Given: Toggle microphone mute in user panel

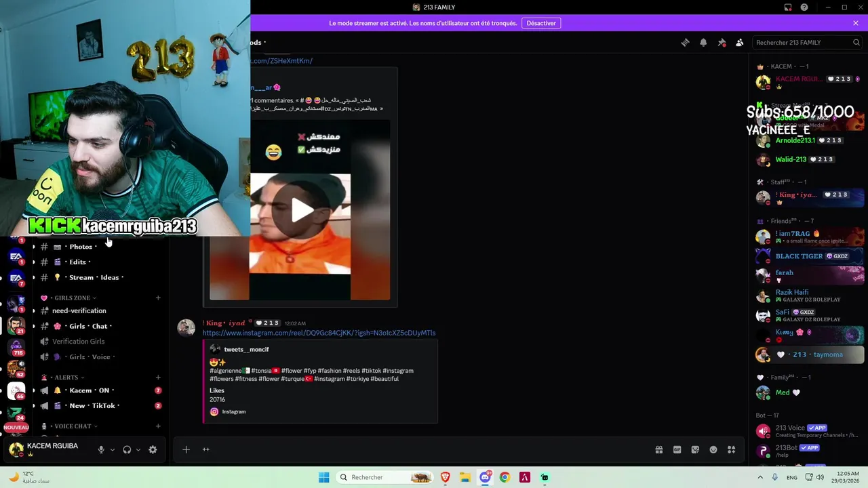Looking at the screenshot, I should [101, 449].
